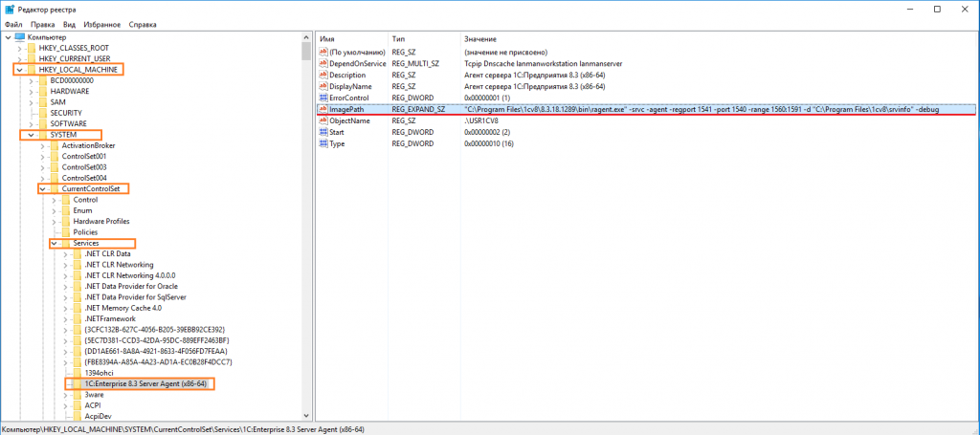The width and height of the screenshot is (980, 435).
Task: Select the {3CFC132B-627C-4056-B205-39EBB92CE392} key
Action: tap(154, 330)
